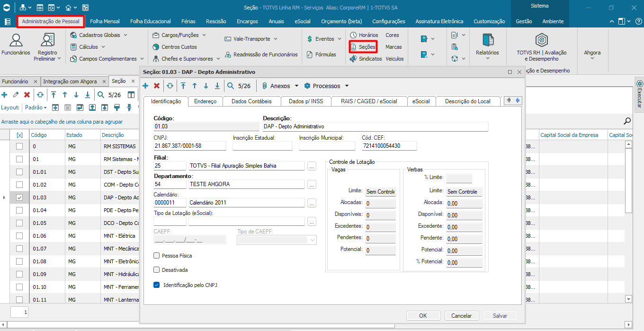The width and height of the screenshot is (644, 331).
Task: Click the add plus icon in list toolbar
Action: [4, 95]
